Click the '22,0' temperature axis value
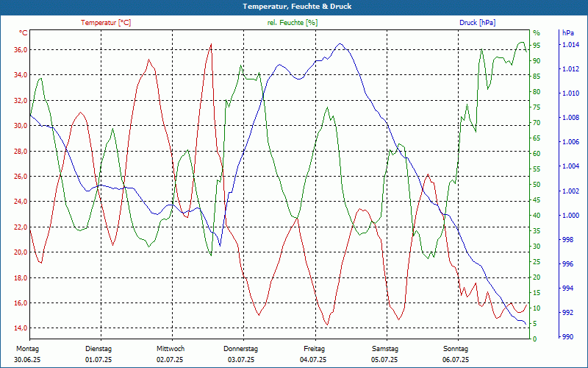The width and height of the screenshot is (588, 368). click(x=21, y=227)
